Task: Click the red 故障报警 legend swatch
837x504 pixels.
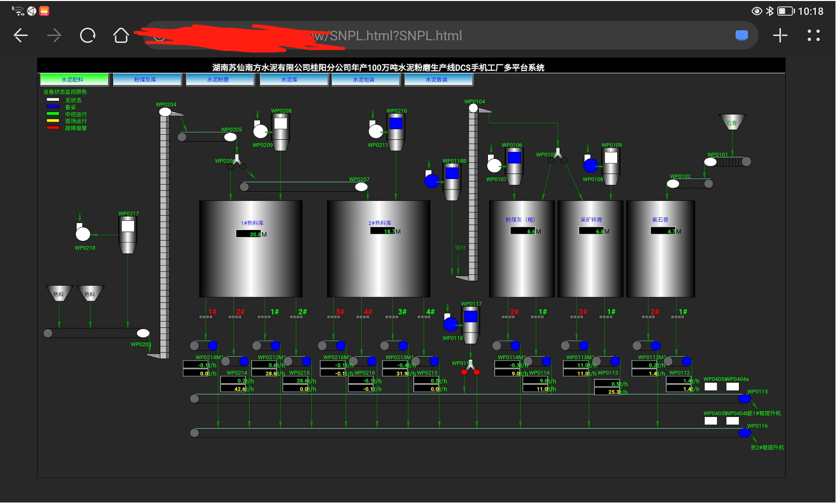Action: coord(53,128)
